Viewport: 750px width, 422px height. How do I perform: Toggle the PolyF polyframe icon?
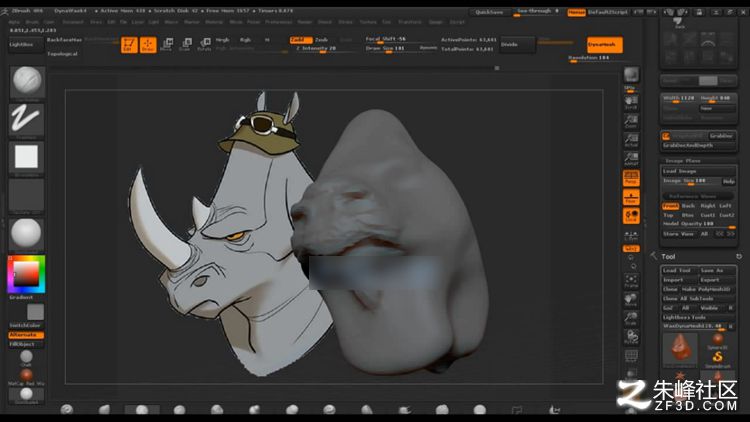631,356
